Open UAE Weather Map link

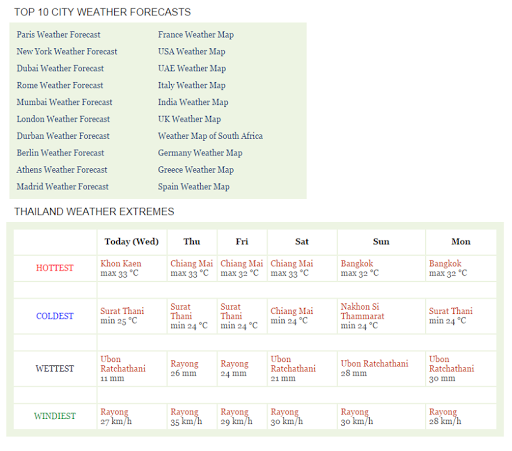(x=192, y=68)
